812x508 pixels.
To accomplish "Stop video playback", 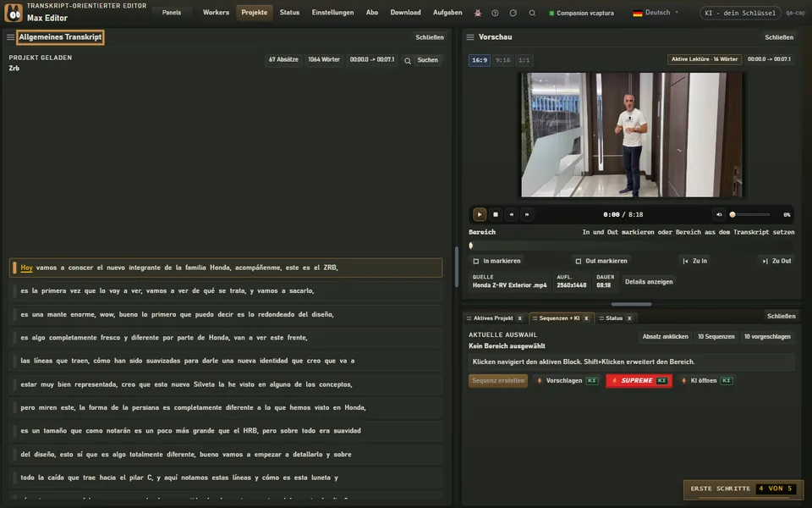I will tap(496, 214).
